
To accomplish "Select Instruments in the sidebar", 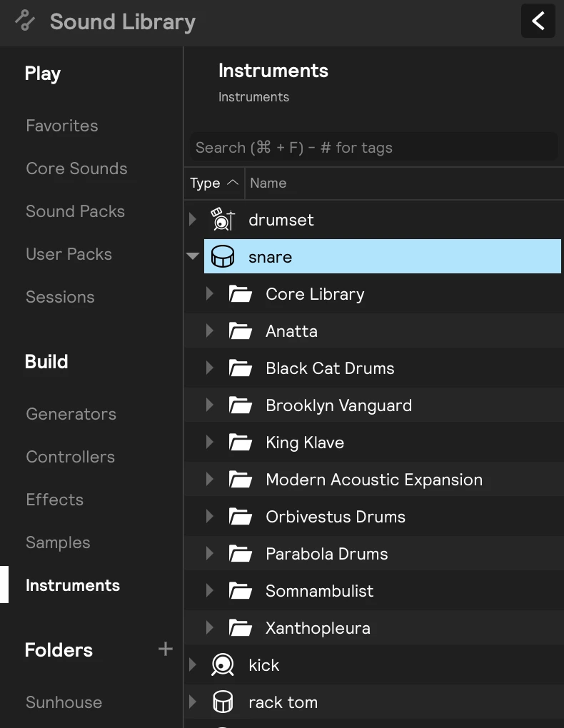I will pos(73,585).
